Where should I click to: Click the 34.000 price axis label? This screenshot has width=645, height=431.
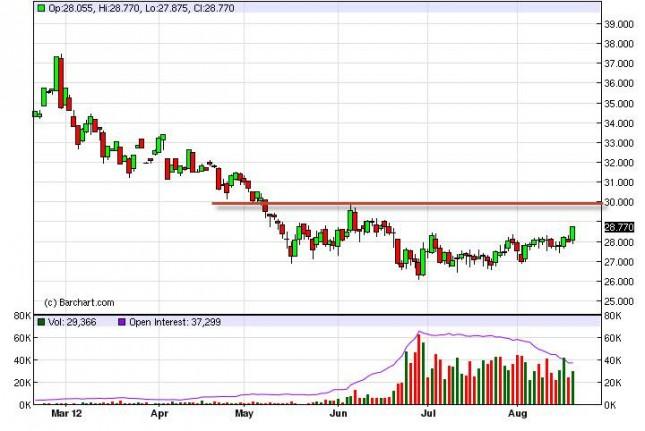coord(619,123)
